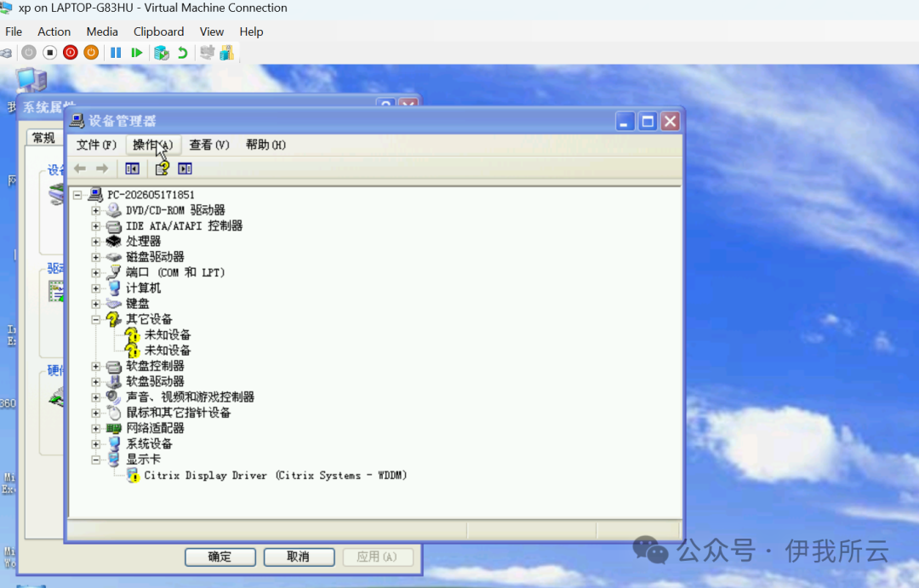The image size is (919, 588).
Task: Click the grey Start VM toolbar icon
Action: pyautogui.click(x=29, y=53)
